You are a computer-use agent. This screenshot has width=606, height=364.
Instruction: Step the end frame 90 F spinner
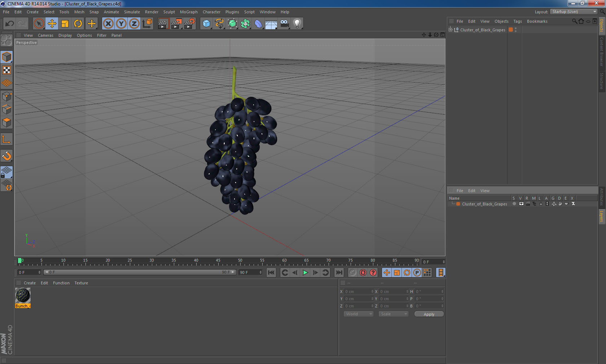(x=260, y=272)
